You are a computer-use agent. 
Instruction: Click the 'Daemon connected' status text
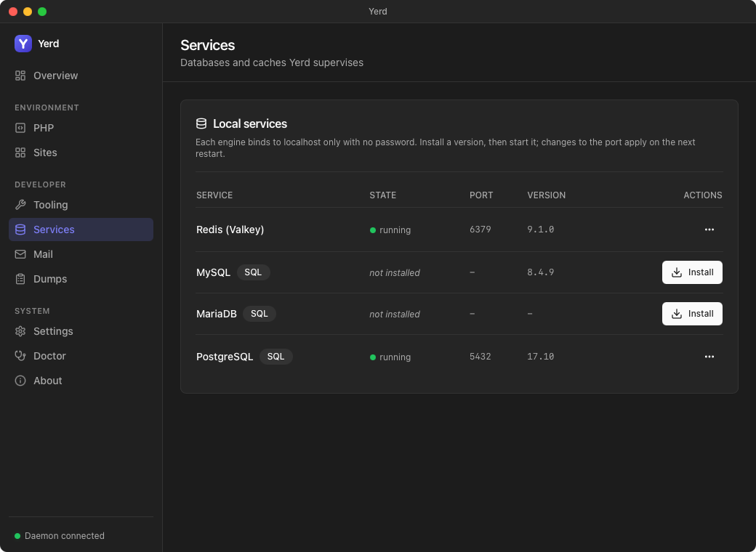point(65,536)
